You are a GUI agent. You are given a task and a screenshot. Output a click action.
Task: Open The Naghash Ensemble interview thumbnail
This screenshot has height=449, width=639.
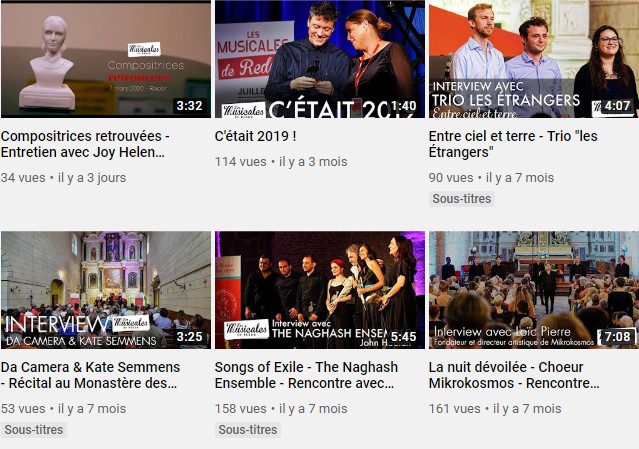tap(320, 290)
